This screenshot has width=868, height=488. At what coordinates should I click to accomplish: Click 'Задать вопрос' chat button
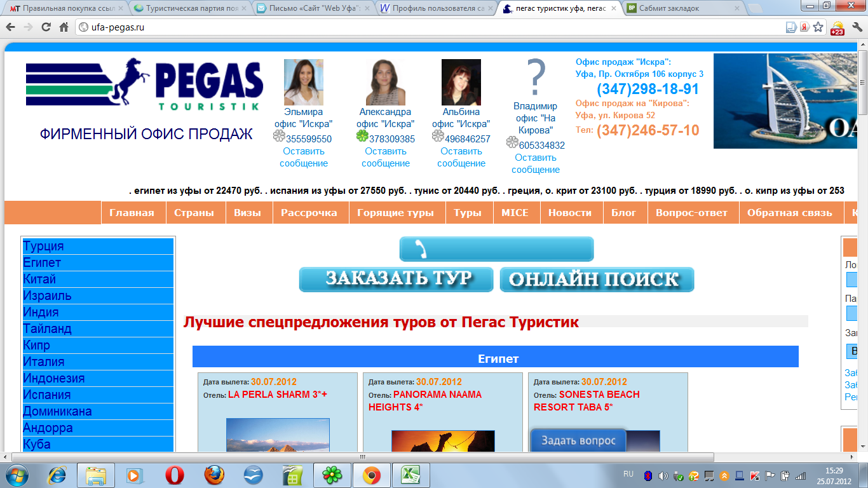coord(578,440)
